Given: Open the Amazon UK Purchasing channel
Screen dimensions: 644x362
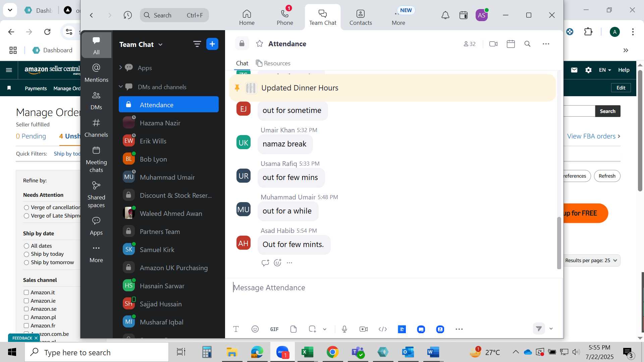Looking at the screenshot, I should click(169, 268).
